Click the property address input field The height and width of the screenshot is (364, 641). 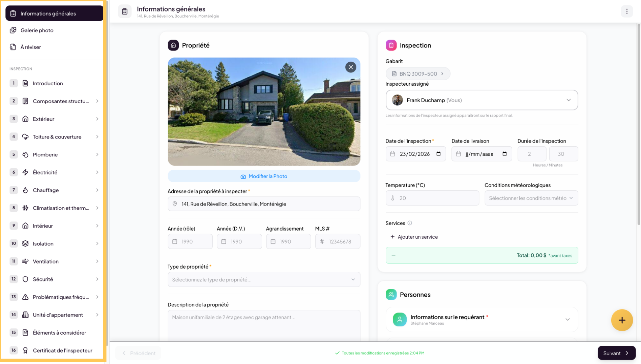coord(264,204)
